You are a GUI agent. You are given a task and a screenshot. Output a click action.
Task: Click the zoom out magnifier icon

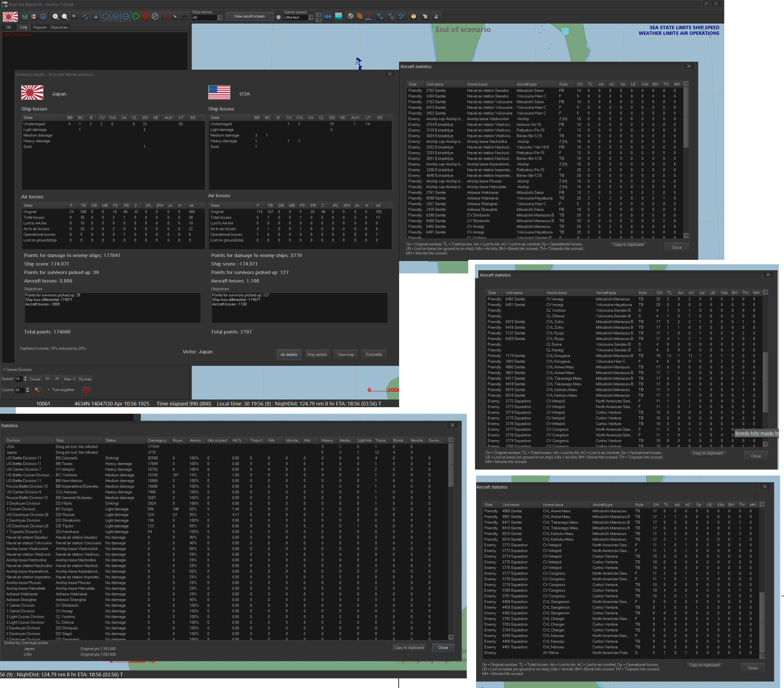(x=65, y=16)
